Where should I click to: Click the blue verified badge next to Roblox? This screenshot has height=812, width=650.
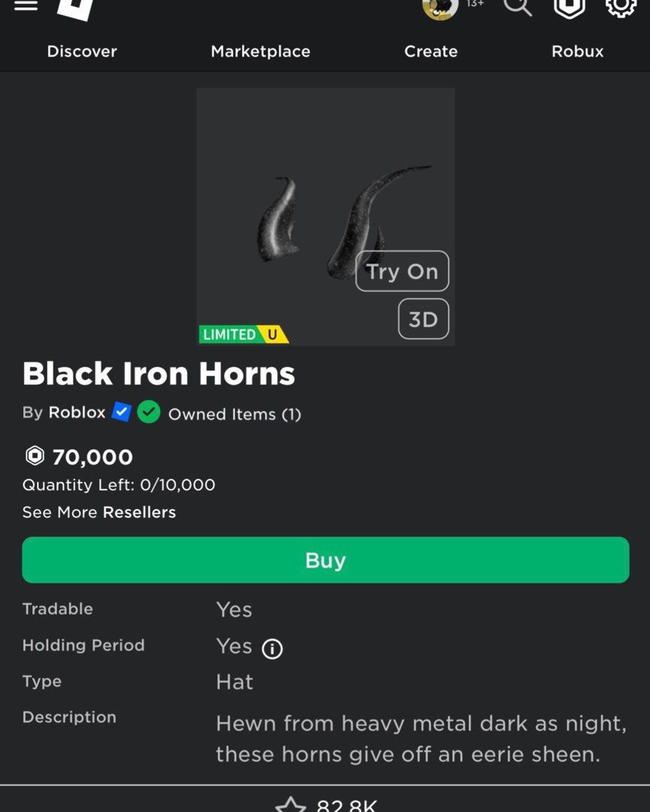pos(120,412)
